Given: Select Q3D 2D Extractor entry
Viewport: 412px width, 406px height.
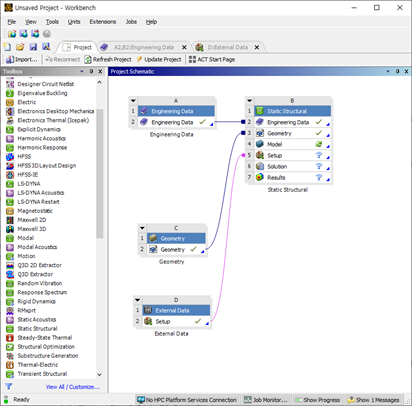Looking at the screenshot, I should (x=39, y=265).
